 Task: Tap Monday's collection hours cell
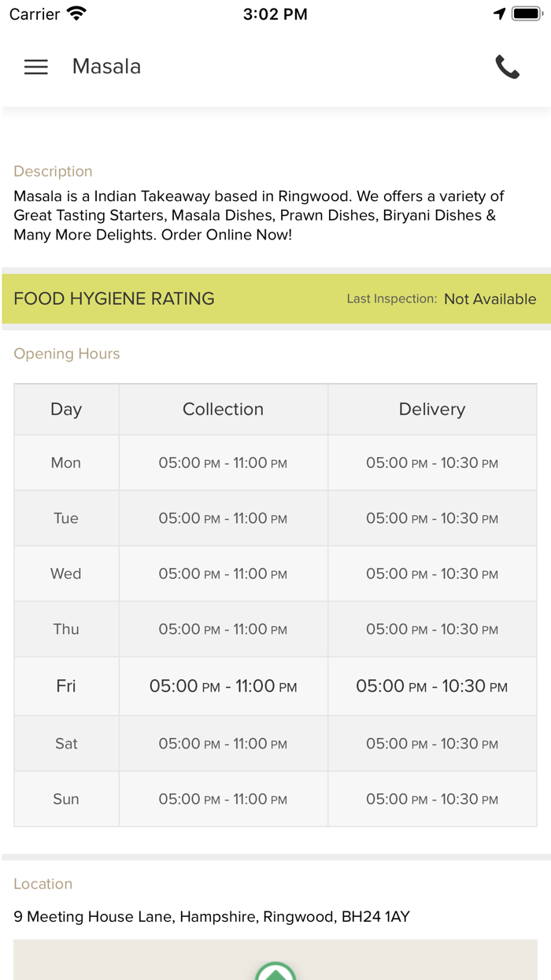[223, 463]
